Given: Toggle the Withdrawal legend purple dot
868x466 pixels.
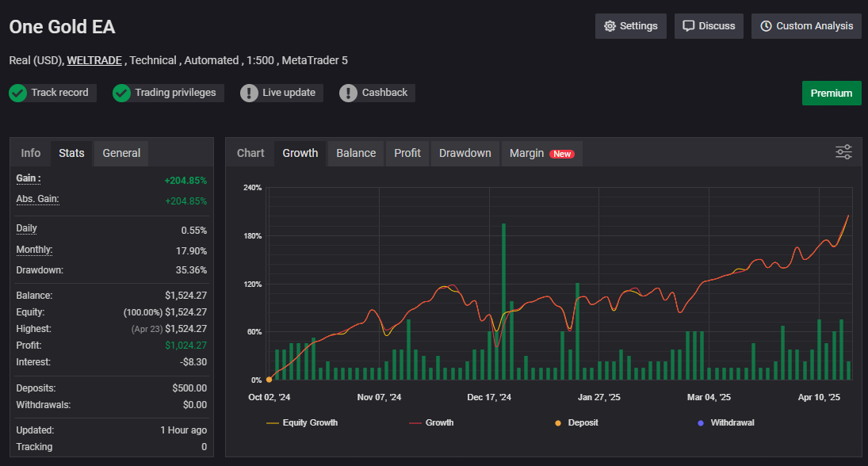Looking at the screenshot, I should pyautogui.click(x=701, y=422).
